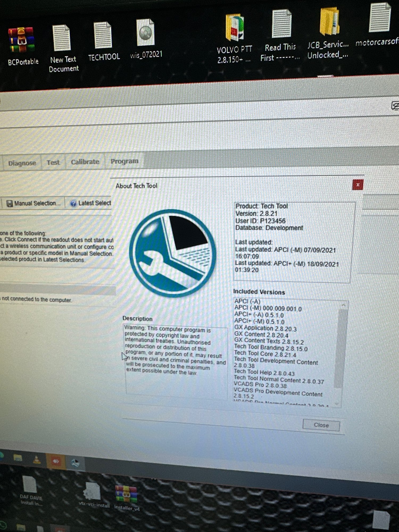Select 'Tech Tool Core 2.8.21.4' row

click(x=265, y=354)
